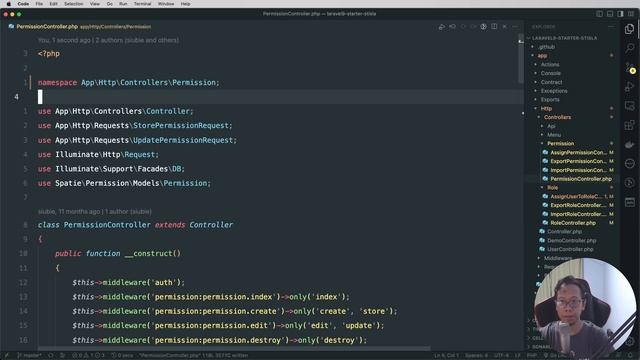The image size is (640, 360).
Task: Collapse the Permission folder
Action: point(560,144)
